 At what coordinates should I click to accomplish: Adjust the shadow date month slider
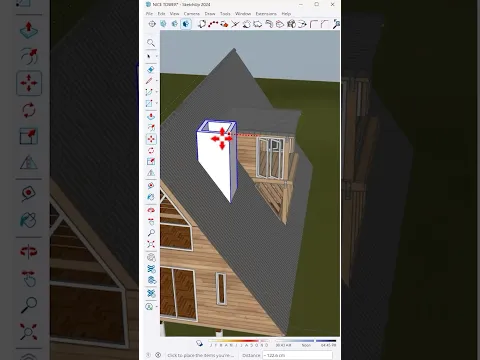coord(239,341)
